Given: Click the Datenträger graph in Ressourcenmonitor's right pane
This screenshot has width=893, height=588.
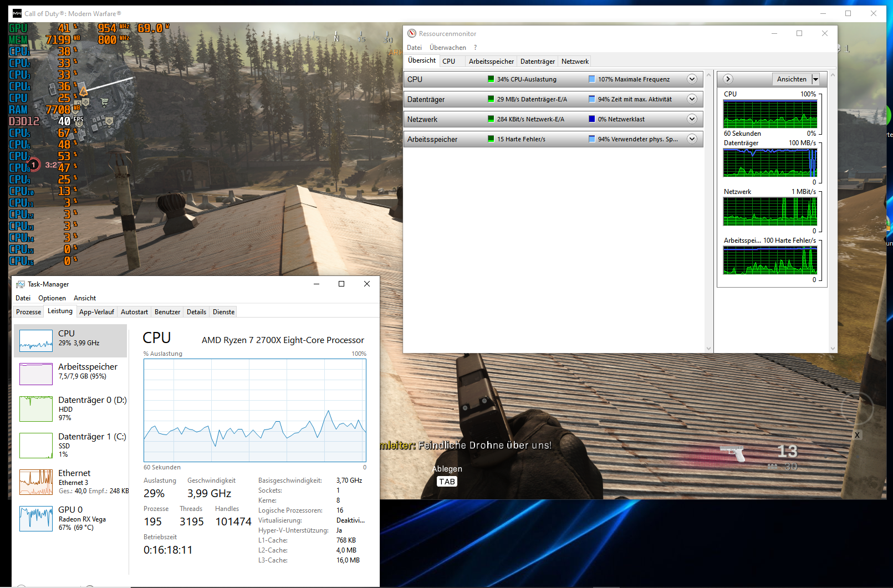Looking at the screenshot, I should (x=770, y=163).
